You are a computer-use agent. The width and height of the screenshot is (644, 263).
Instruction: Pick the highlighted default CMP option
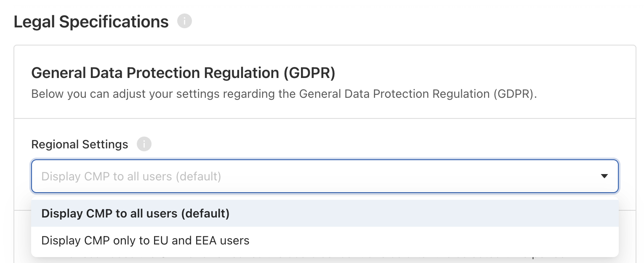[x=325, y=213]
